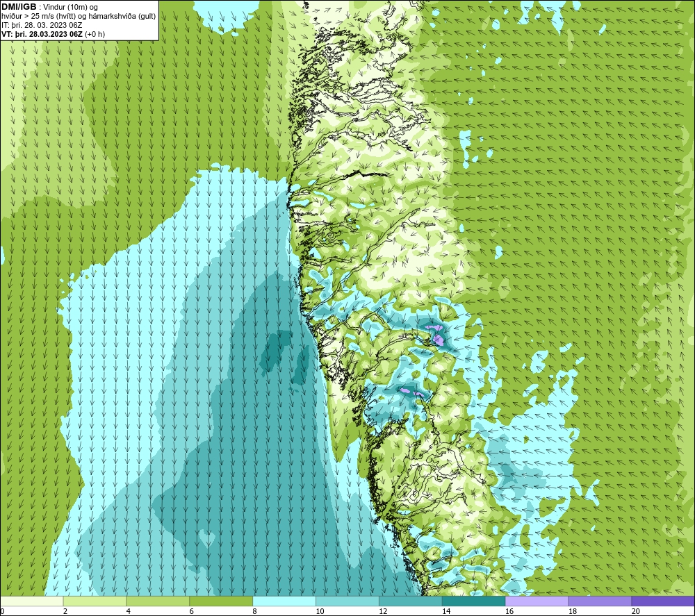Click the legend label '12'
Image resolution: width=695 pixels, height=616 pixels.
point(383,611)
